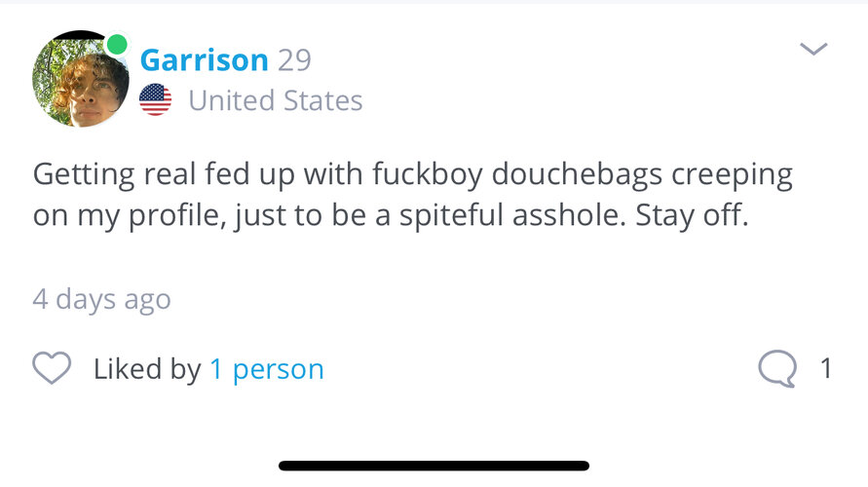Like the post with the heart icon

pyautogui.click(x=52, y=368)
